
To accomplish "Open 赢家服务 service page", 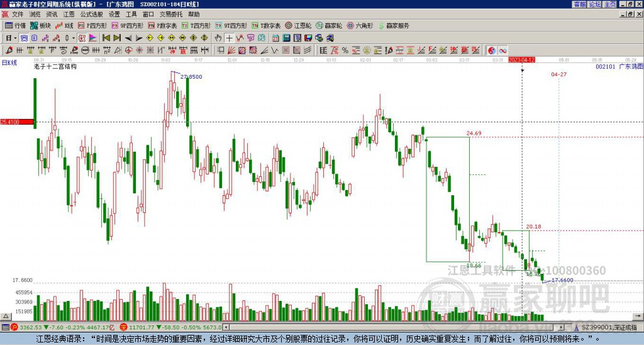I will point(394,25).
